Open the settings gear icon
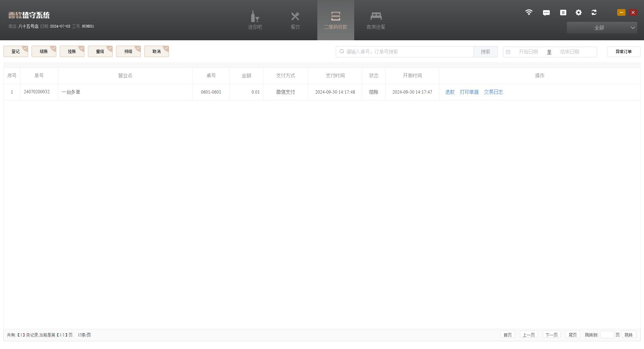This screenshot has width=644, height=349. (x=579, y=12)
